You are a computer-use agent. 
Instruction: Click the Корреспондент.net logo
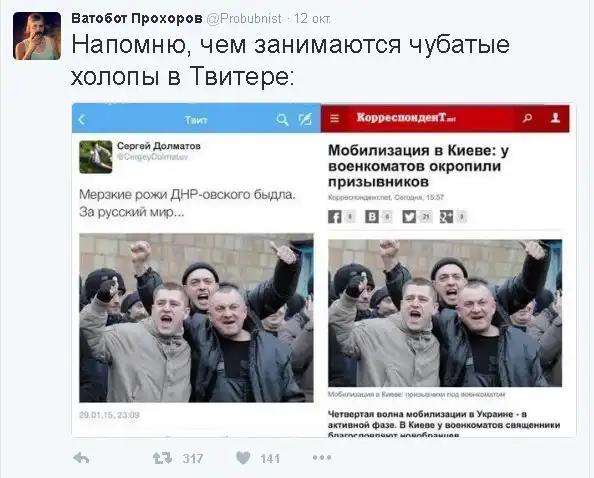coord(406,118)
